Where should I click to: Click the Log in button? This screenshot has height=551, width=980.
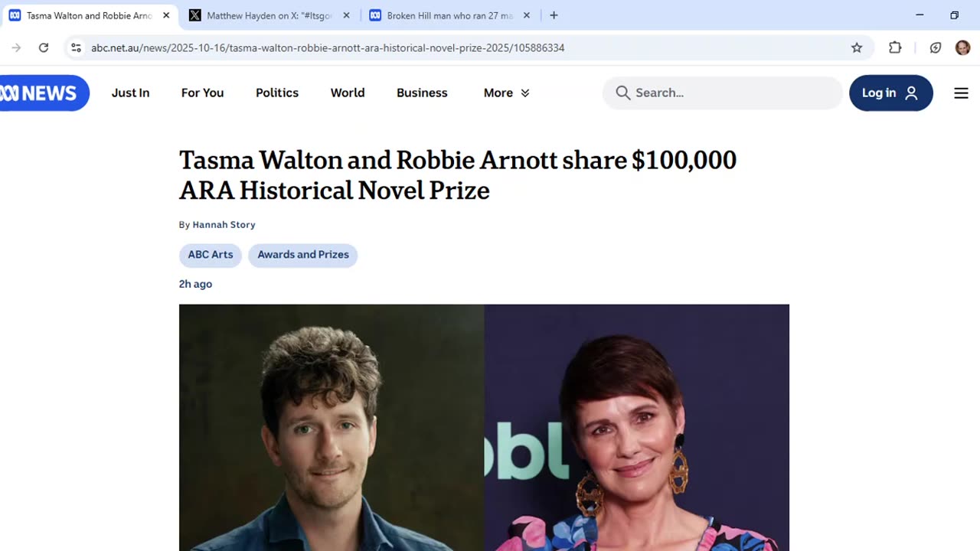coord(890,93)
